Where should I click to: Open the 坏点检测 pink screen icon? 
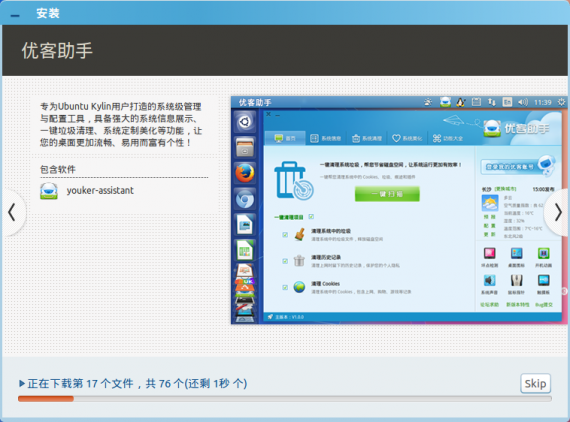click(489, 253)
